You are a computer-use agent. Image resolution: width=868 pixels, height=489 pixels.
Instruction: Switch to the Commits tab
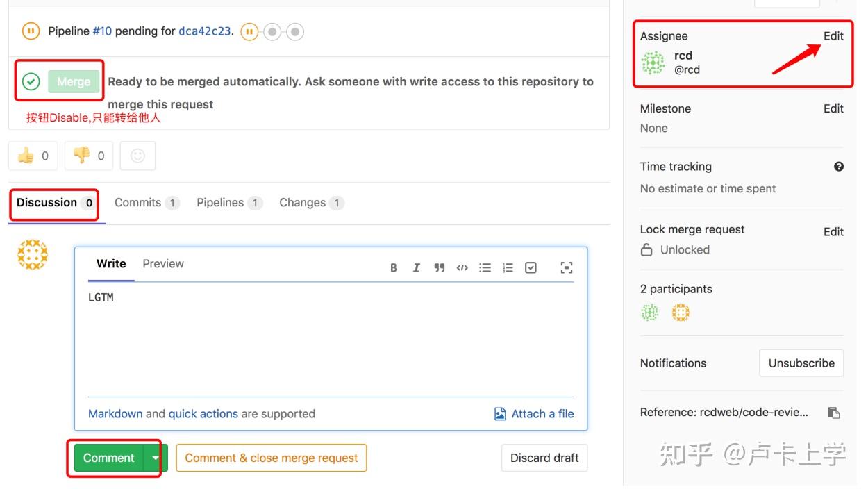pyautogui.click(x=139, y=202)
